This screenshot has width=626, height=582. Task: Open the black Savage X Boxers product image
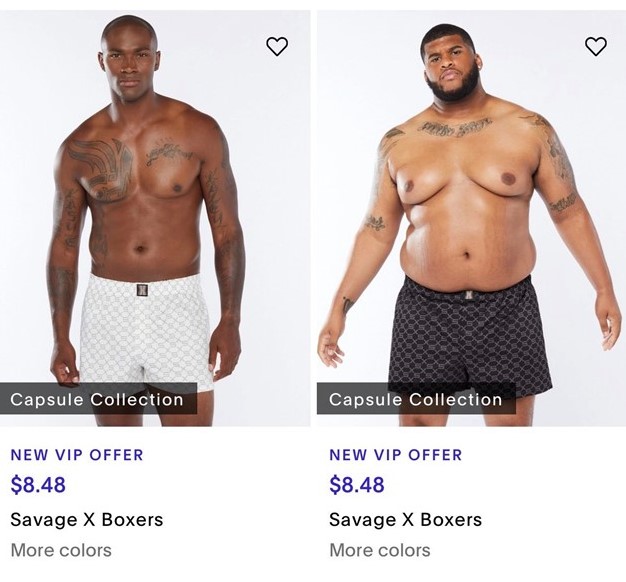471,218
